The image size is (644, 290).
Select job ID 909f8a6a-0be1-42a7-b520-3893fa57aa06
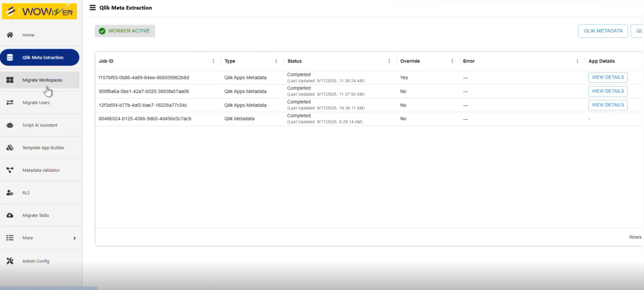pyautogui.click(x=144, y=91)
